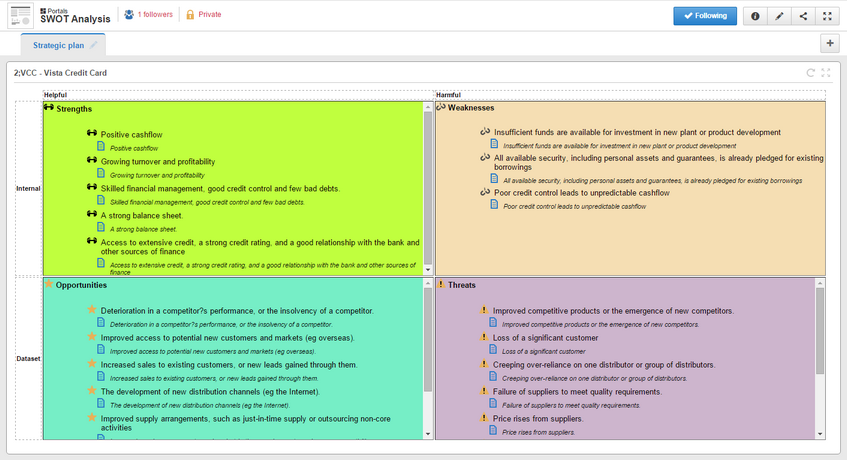The image size is (847, 460).
Task: Click the Threats scrollbar down arrow
Action: click(x=820, y=434)
